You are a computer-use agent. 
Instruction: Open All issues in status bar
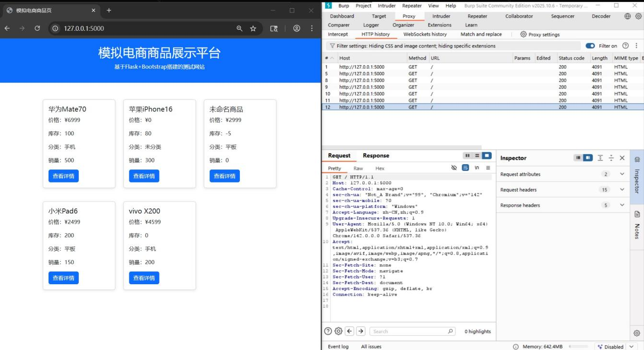[x=371, y=347]
